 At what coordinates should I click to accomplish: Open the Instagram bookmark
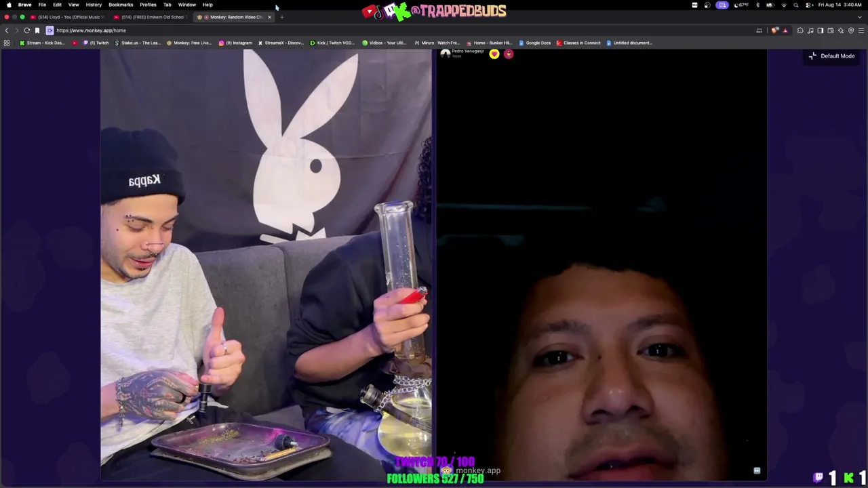coord(235,43)
